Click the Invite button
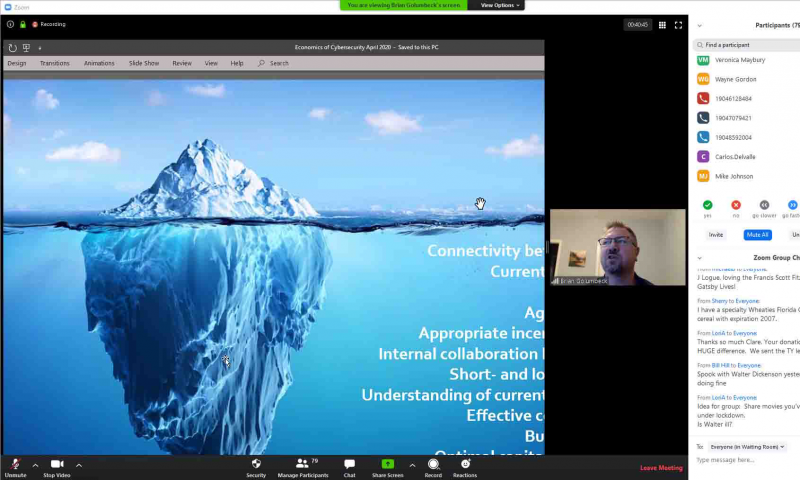The image size is (800, 480). 716,235
